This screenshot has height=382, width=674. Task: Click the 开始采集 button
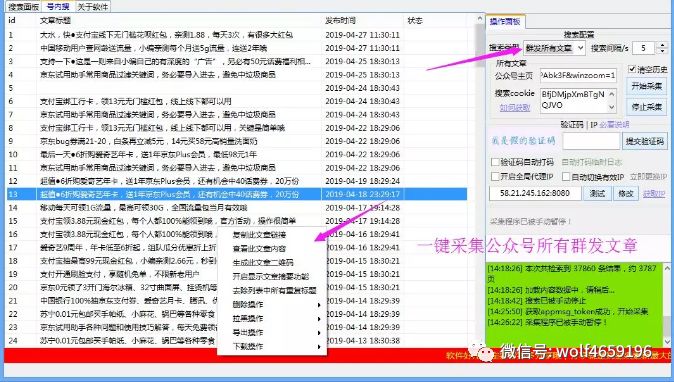point(646,86)
